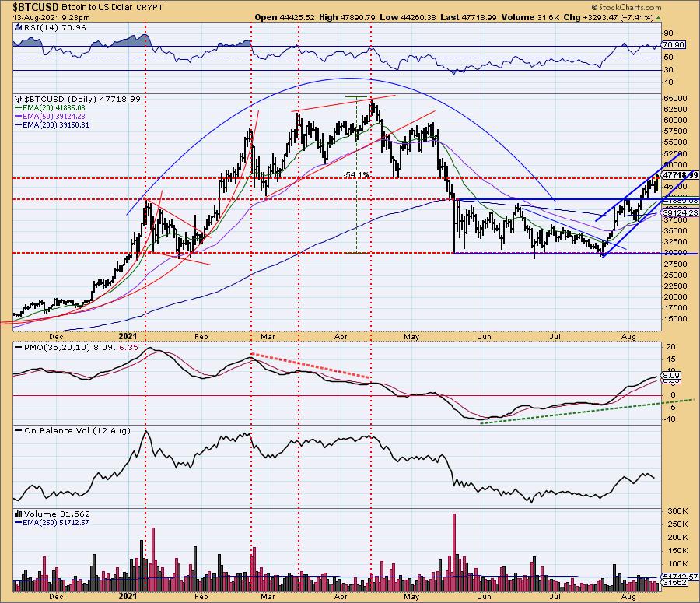This screenshot has height=603, width=700.
Task: Select the $BTCUSD ticker title
Action: click(x=36, y=7)
